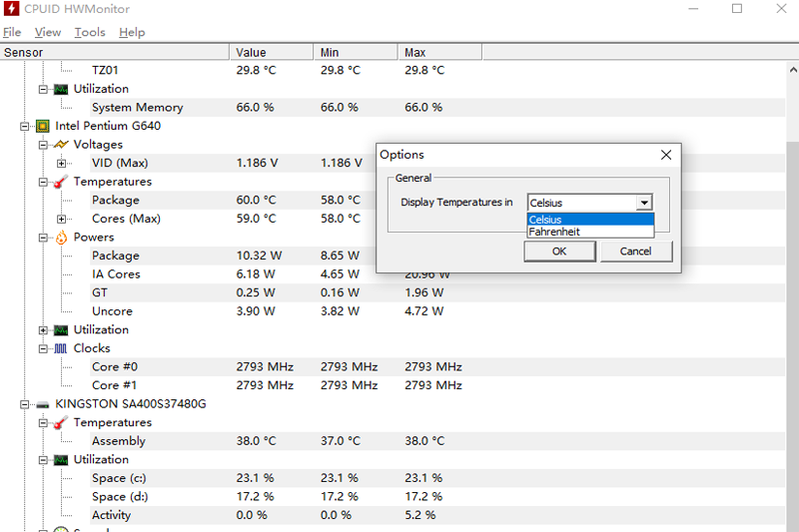Collapse the Powers node
Image resolution: width=799 pixels, height=532 pixels.
43,238
